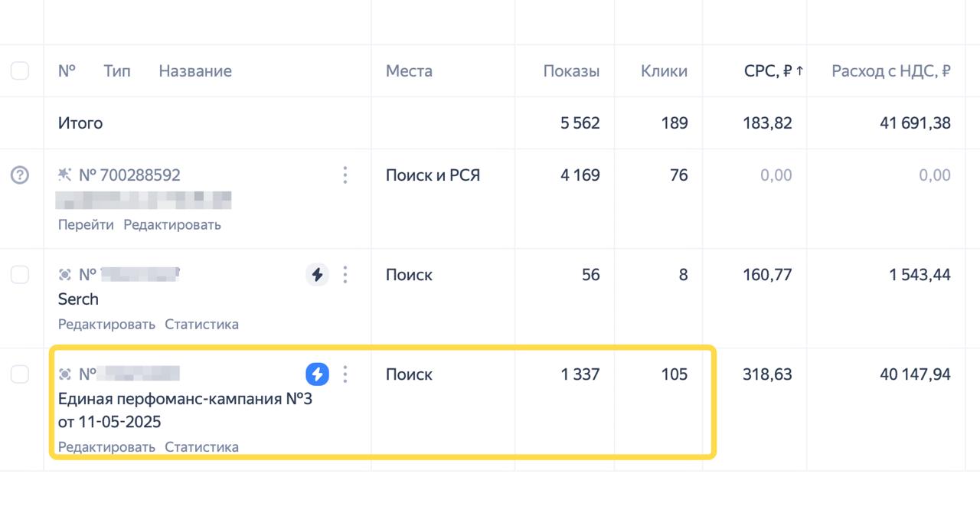Viewport: 980px width, 526px height.
Task: Click the gray lightning icon on Serch row
Action: coord(317,274)
